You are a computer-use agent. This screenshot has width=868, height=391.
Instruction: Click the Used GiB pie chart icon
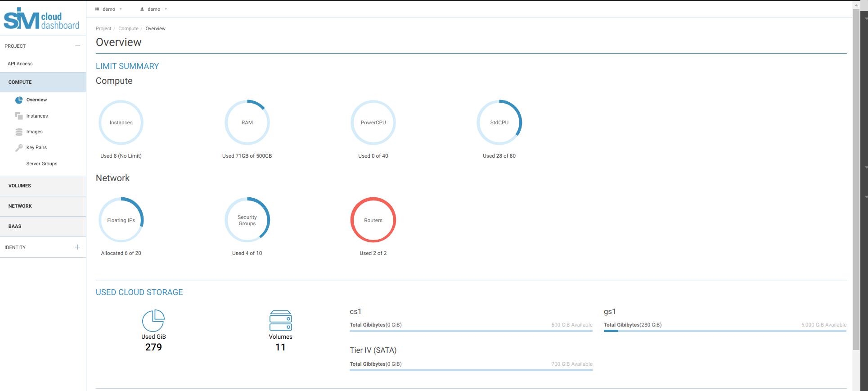pos(153,320)
